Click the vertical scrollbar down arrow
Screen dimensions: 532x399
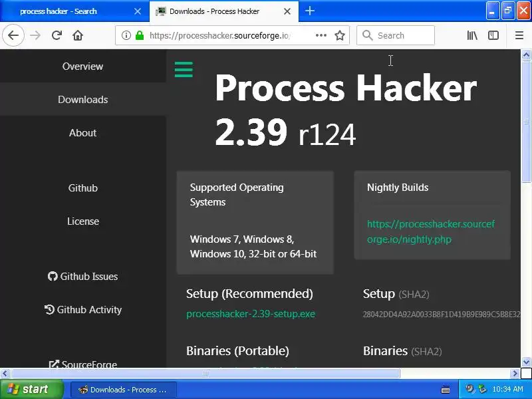coord(526,362)
